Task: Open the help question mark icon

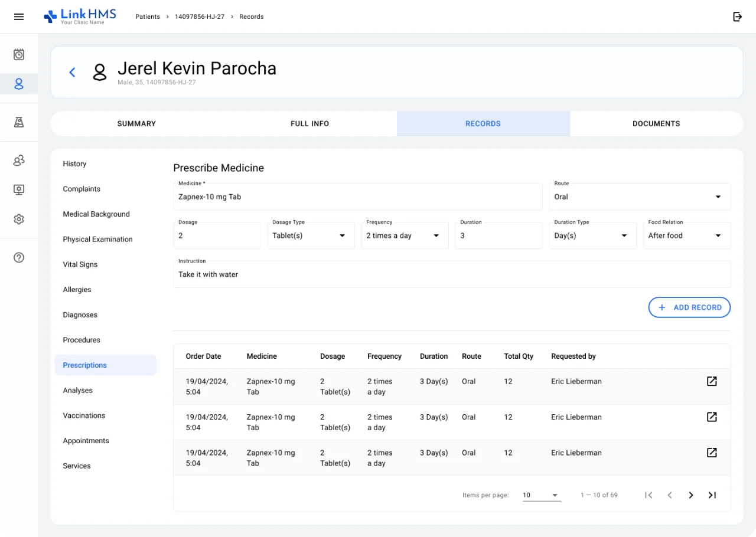Action: point(19,257)
